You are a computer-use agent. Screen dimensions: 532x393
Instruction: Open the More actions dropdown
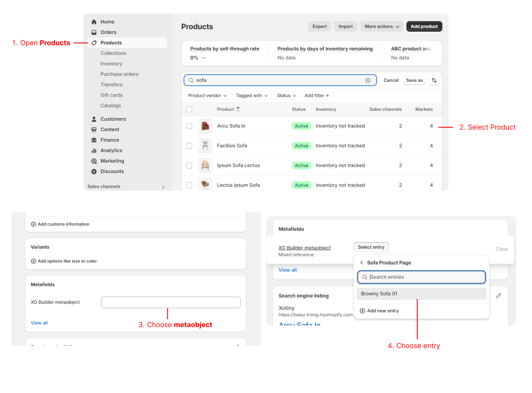[x=381, y=26]
